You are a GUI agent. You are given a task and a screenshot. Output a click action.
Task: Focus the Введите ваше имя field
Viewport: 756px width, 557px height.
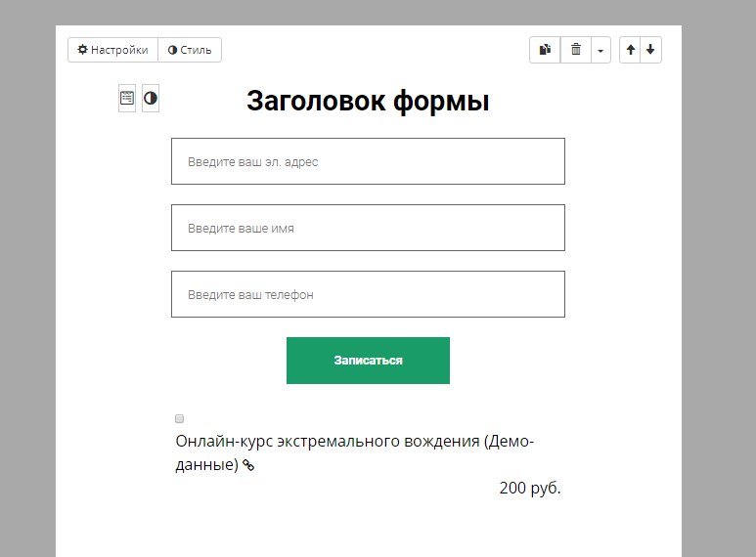tap(368, 228)
